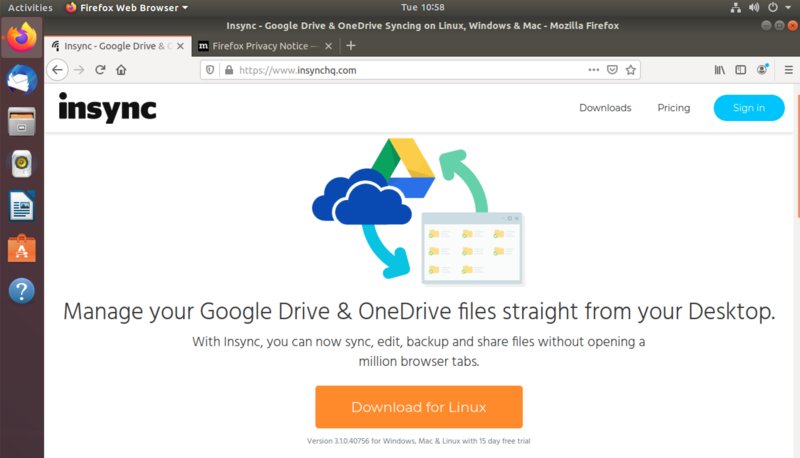The height and width of the screenshot is (458, 800).
Task: Open the Firefox library icon
Action: coord(719,70)
